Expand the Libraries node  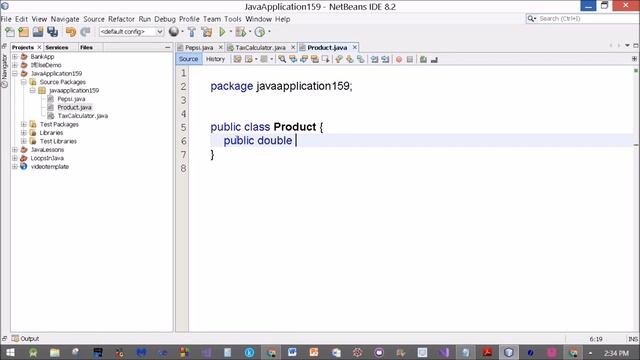click(24, 133)
